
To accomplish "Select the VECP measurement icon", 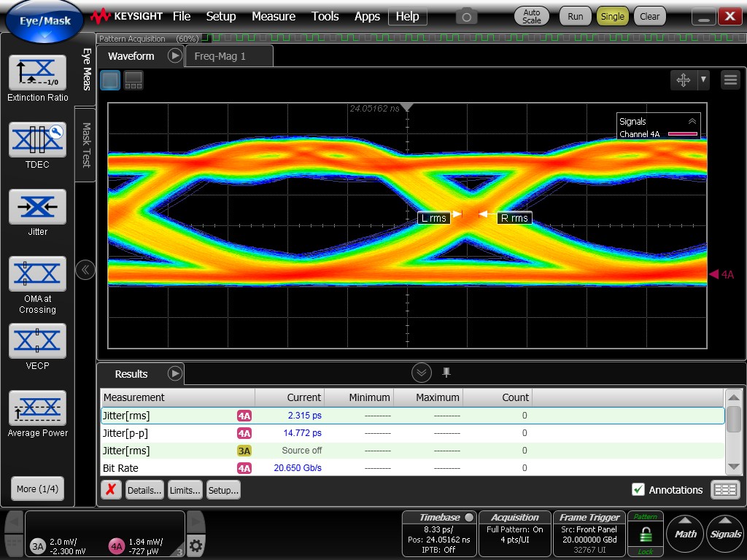I will tap(37, 341).
